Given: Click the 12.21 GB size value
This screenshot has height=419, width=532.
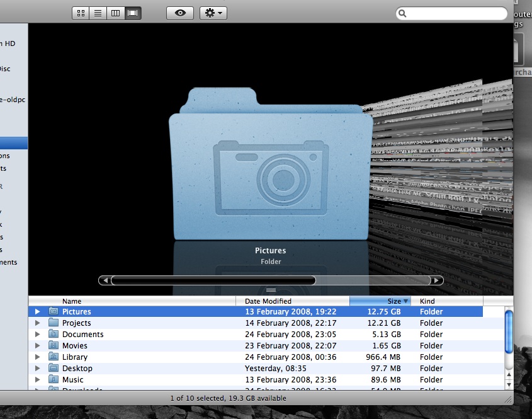Looking at the screenshot, I should tap(383, 323).
